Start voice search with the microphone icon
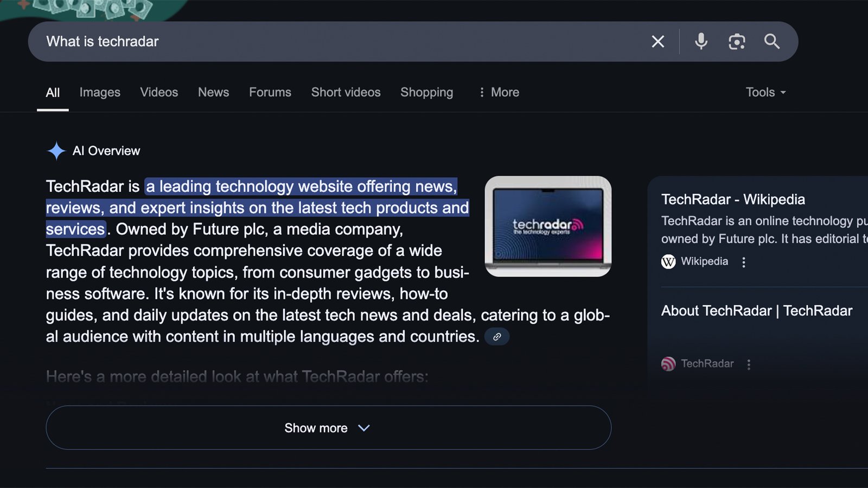 point(701,42)
